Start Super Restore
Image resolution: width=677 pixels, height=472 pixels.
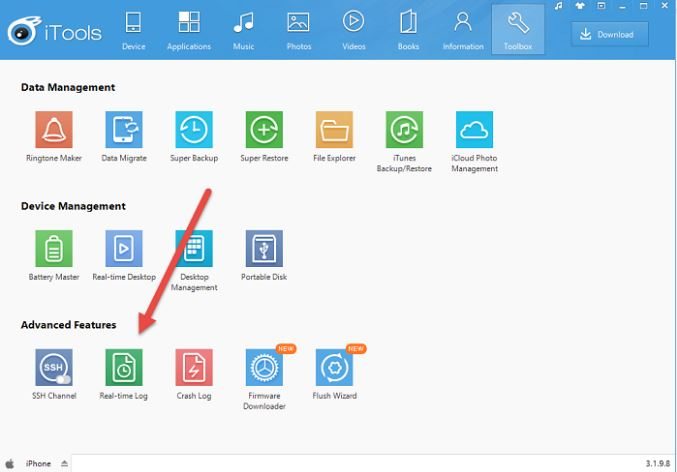(x=264, y=129)
